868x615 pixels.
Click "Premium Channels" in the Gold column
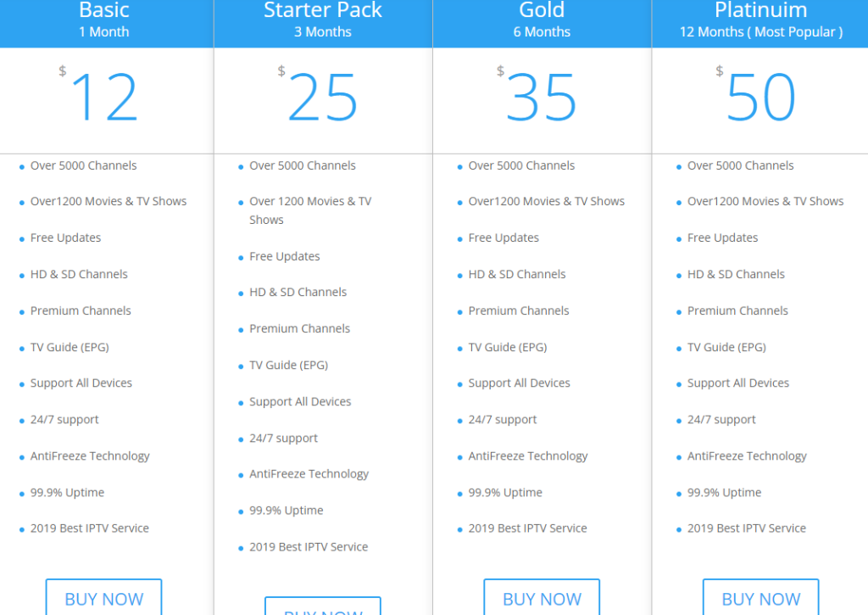pos(519,310)
